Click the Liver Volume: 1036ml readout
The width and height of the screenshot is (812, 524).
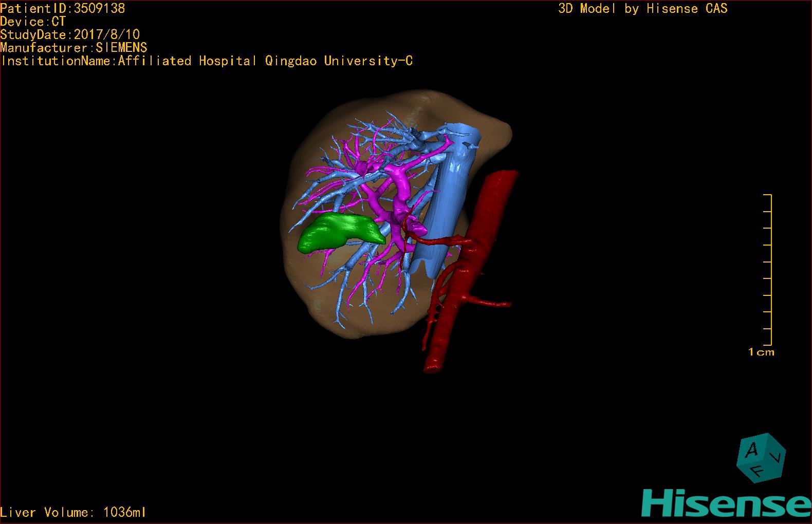[73, 512]
